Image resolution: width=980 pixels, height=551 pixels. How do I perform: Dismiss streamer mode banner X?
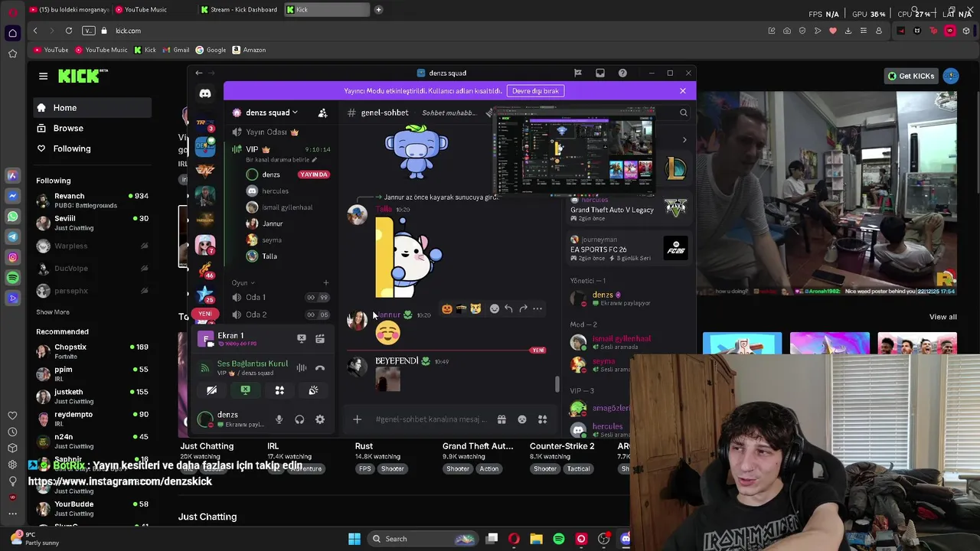pyautogui.click(x=683, y=91)
